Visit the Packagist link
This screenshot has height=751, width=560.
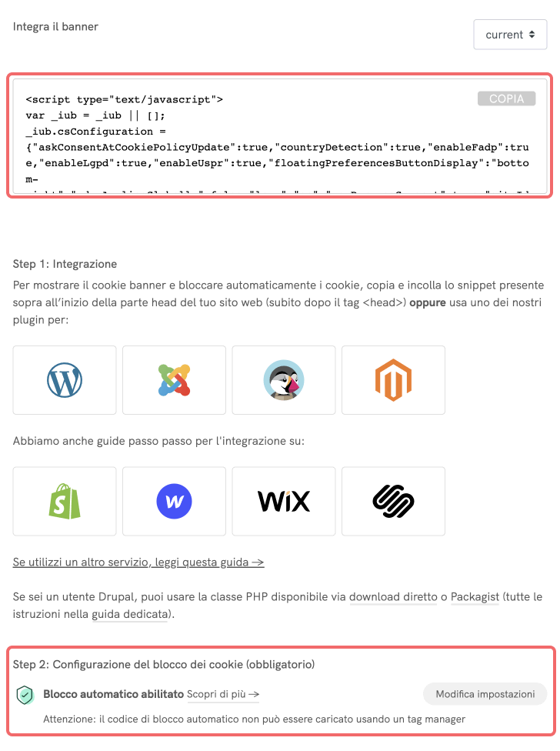click(x=475, y=597)
